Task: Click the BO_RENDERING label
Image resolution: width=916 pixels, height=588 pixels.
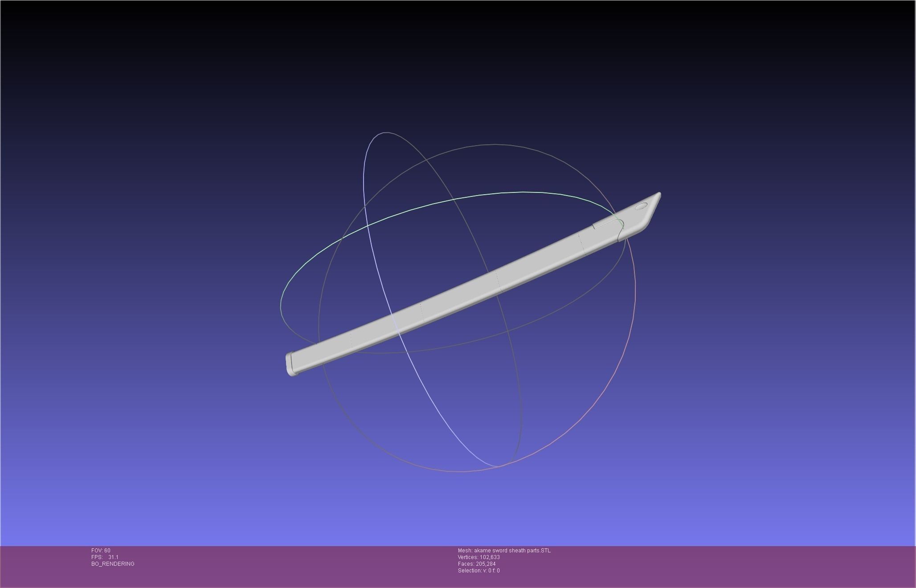Action: [x=113, y=564]
